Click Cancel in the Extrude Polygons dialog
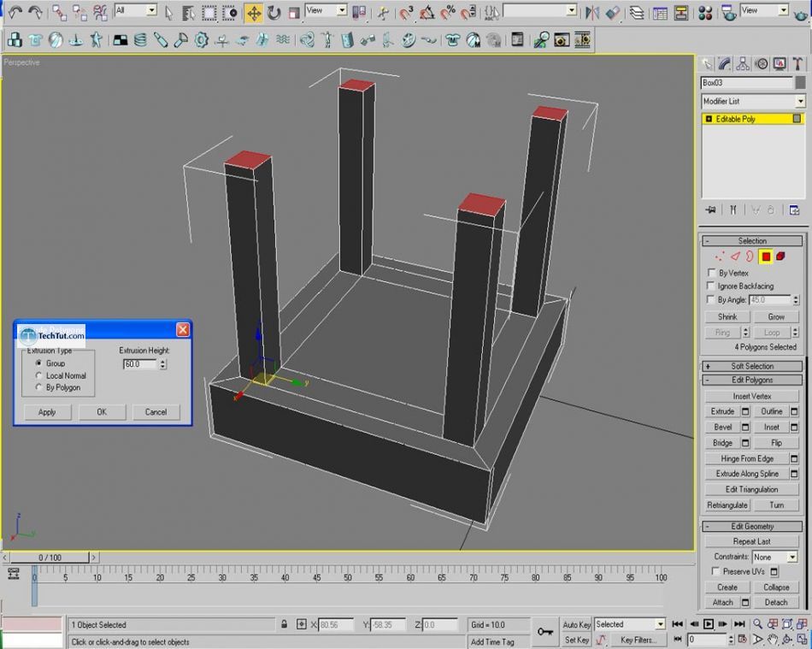 click(x=156, y=412)
